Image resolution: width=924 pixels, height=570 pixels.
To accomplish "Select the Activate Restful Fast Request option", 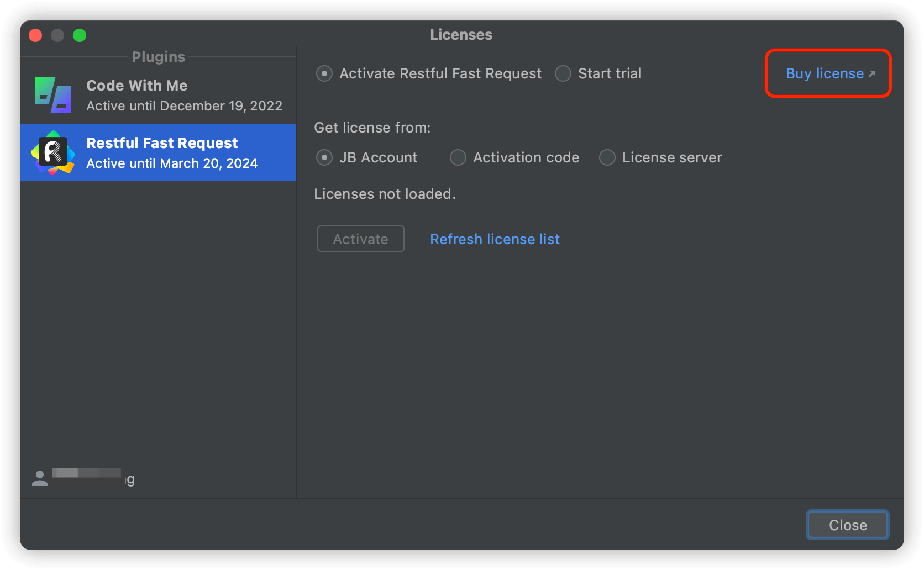I will click(x=324, y=73).
